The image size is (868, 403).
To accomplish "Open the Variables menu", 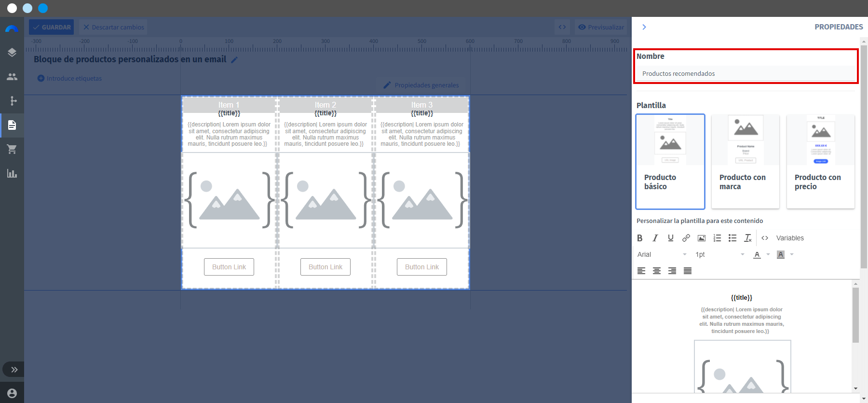I will tap(790, 238).
